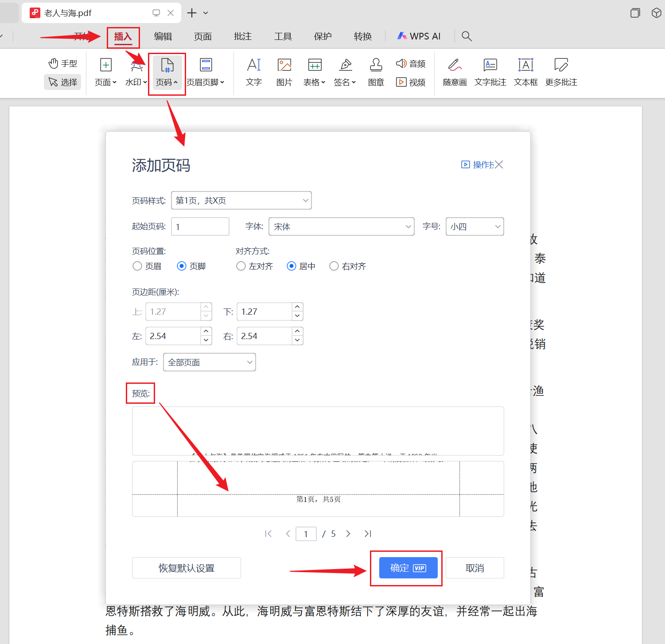This screenshot has height=644, width=665.
Task: Switch to the 转换 ribbon tab
Action: pos(362,36)
